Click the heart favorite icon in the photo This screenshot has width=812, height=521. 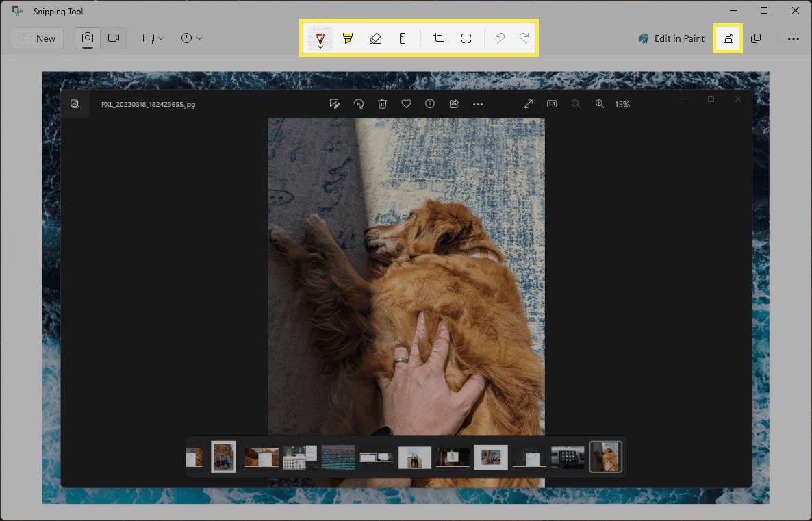click(406, 104)
